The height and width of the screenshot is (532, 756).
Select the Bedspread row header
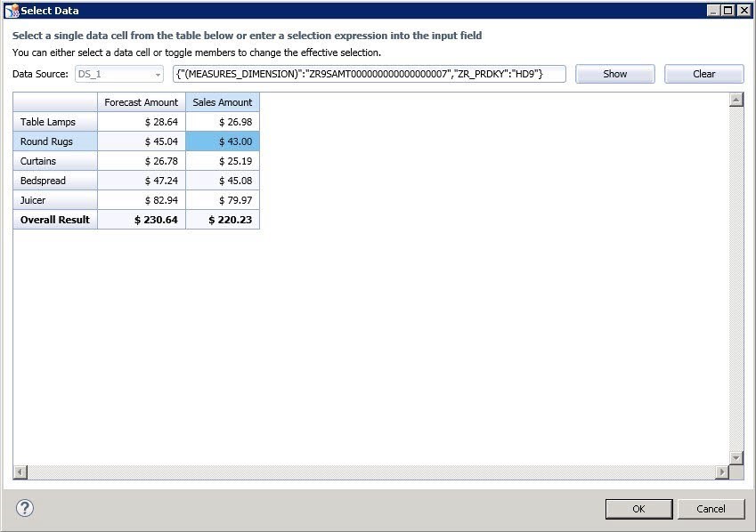(55, 181)
